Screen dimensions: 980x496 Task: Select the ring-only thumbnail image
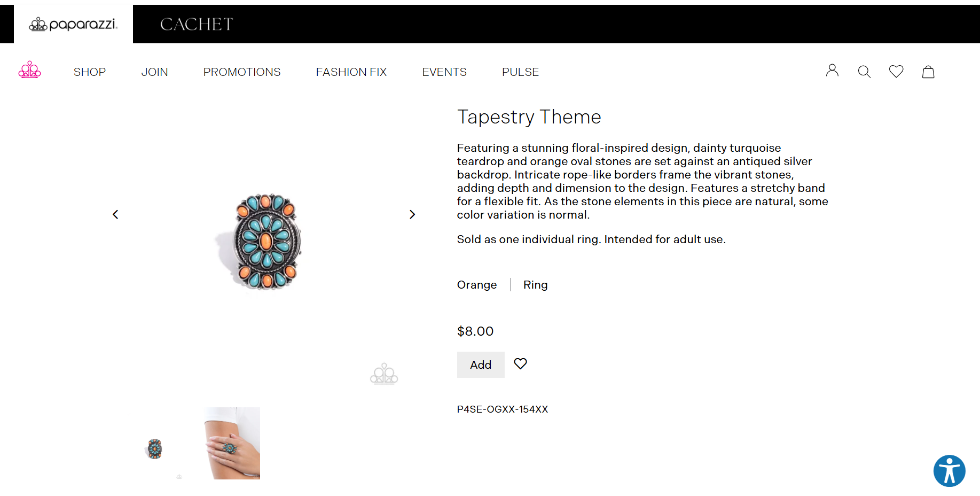point(155,448)
